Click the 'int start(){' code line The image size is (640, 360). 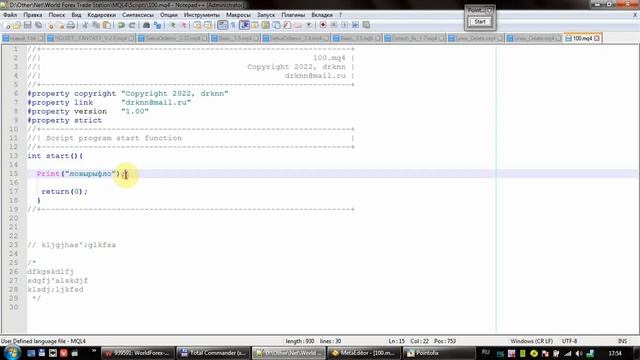[55, 156]
